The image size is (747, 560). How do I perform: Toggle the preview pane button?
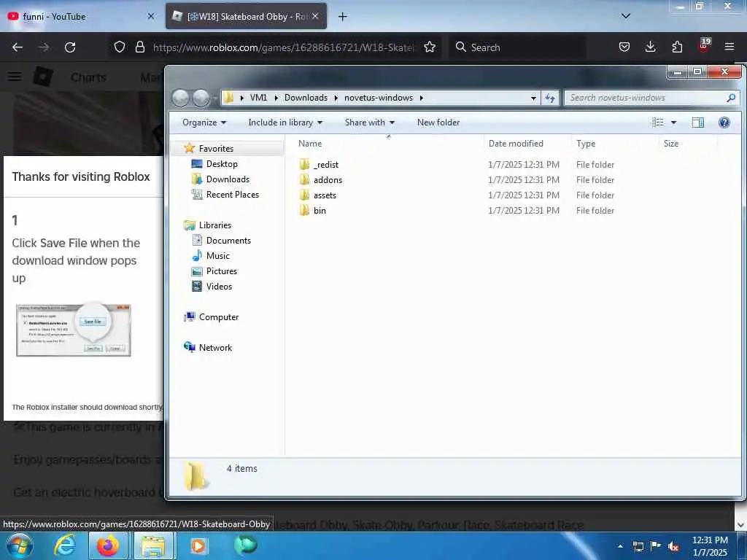click(x=698, y=122)
